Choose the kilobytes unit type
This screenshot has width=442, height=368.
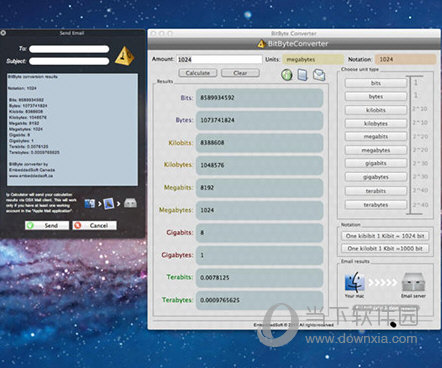point(376,123)
